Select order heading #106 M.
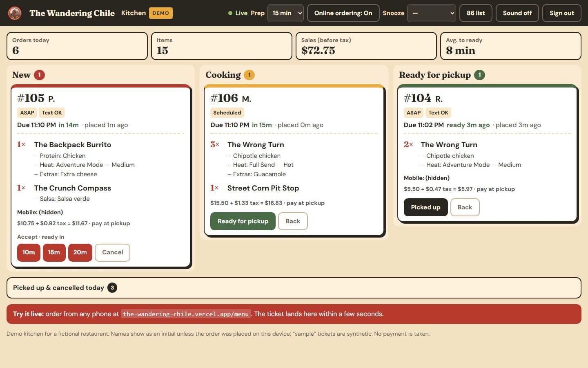The image size is (588, 368). (231, 98)
